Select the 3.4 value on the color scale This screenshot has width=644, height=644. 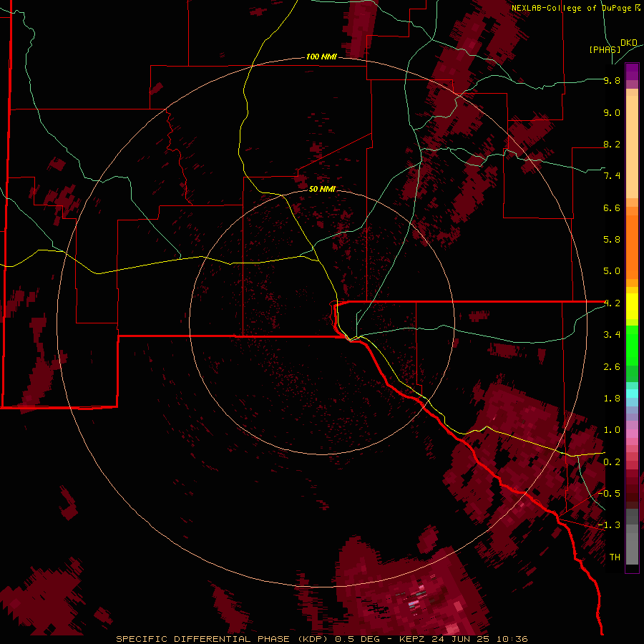[612, 335]
